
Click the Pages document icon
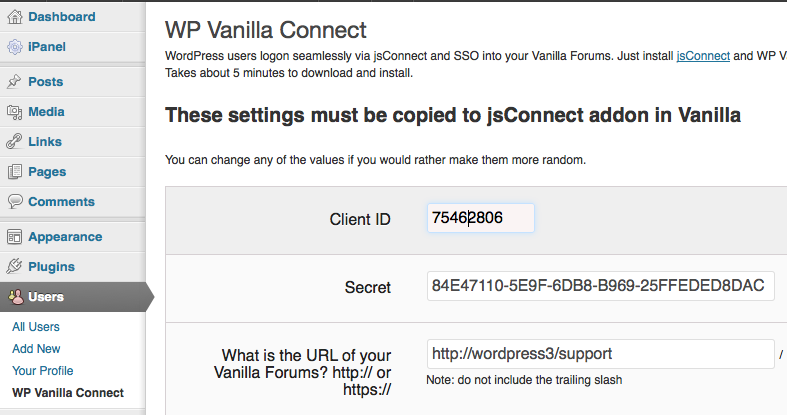(14, 172)
